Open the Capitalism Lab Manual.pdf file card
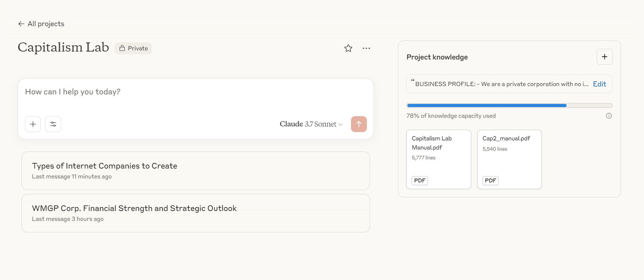Screen dimensions: 644x280 [439, 159]
